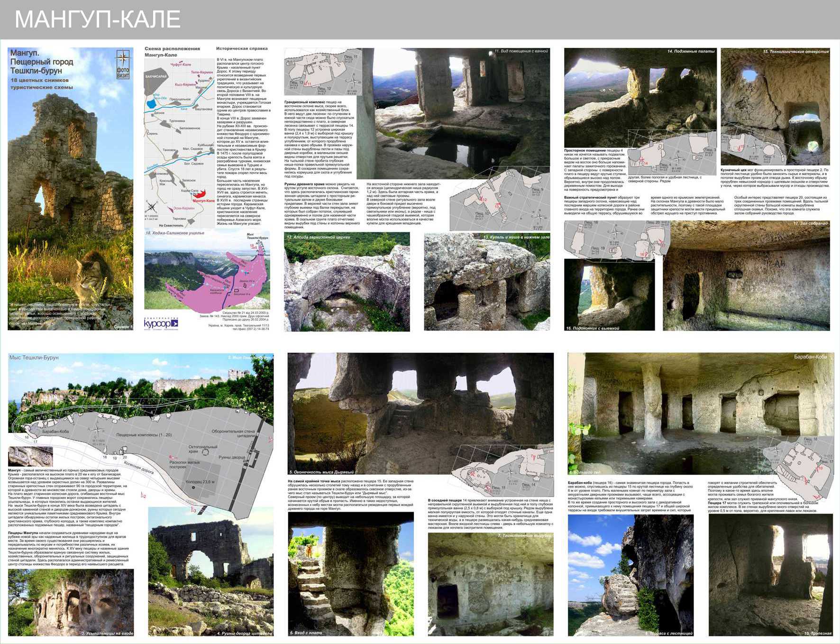
Task: Click the Курсор publisher logo
Action: pos(161,323)
